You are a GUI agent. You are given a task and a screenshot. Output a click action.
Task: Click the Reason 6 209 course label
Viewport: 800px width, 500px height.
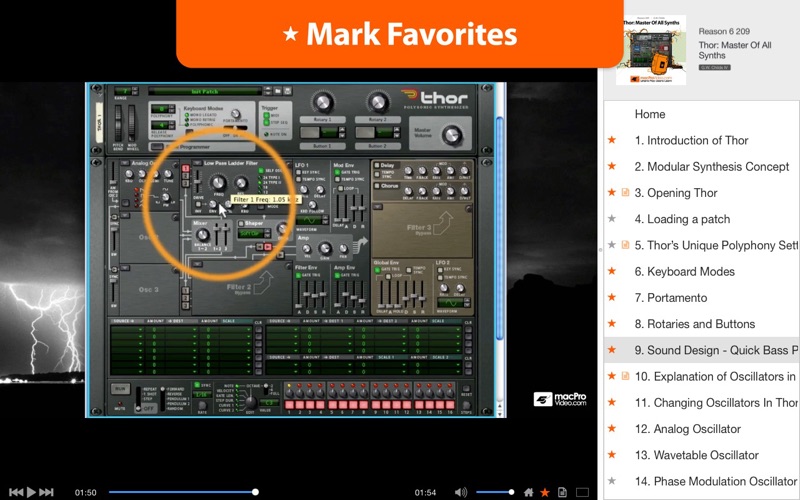[x=724, y=31]
